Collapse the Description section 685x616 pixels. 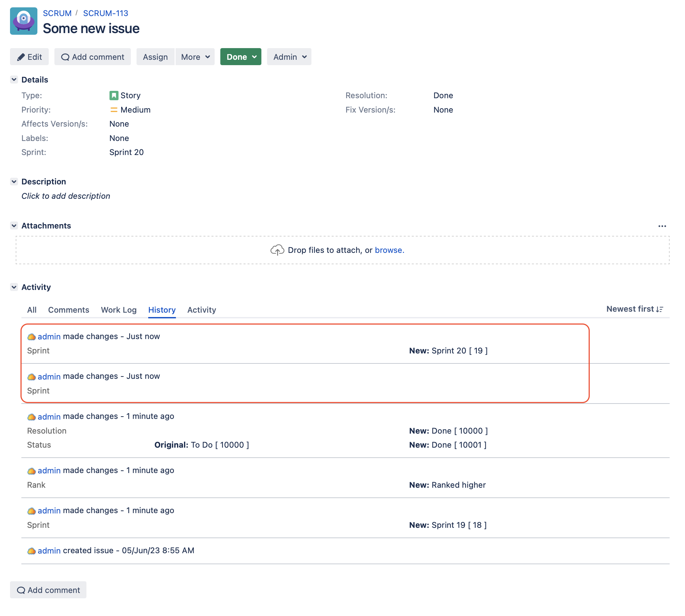point(14,182)
